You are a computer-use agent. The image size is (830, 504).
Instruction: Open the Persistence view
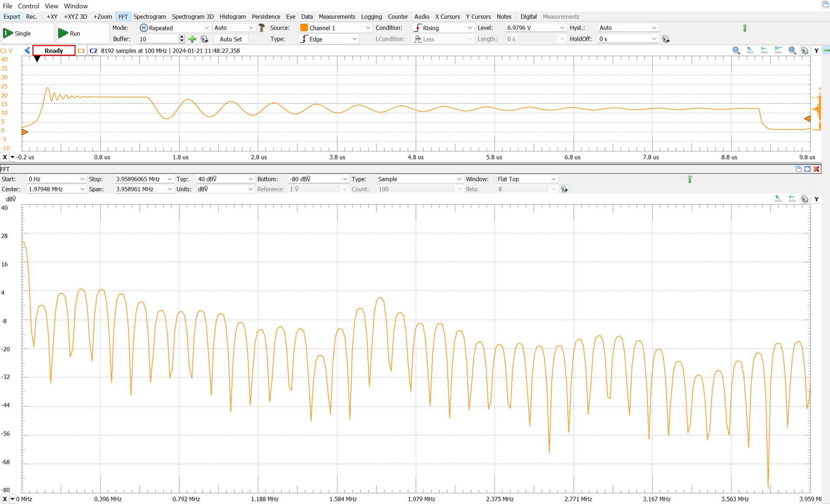(x=266, y=16)
